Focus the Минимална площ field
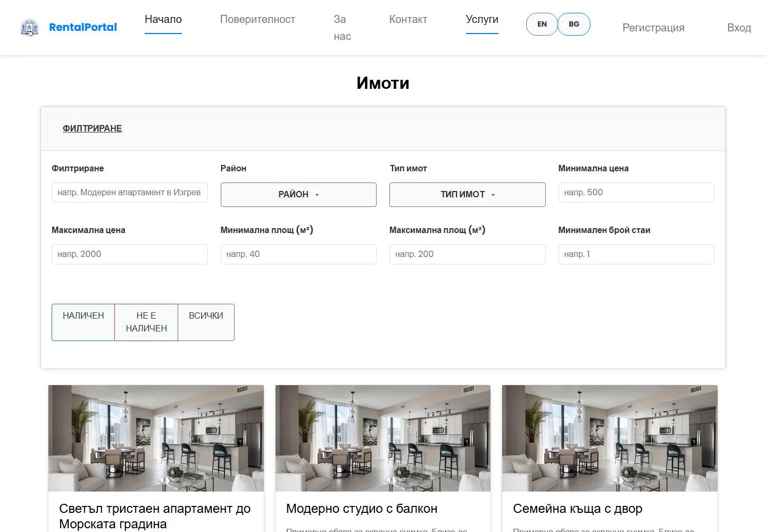Viewport: 766px width, 532px height. pos(298,254)
